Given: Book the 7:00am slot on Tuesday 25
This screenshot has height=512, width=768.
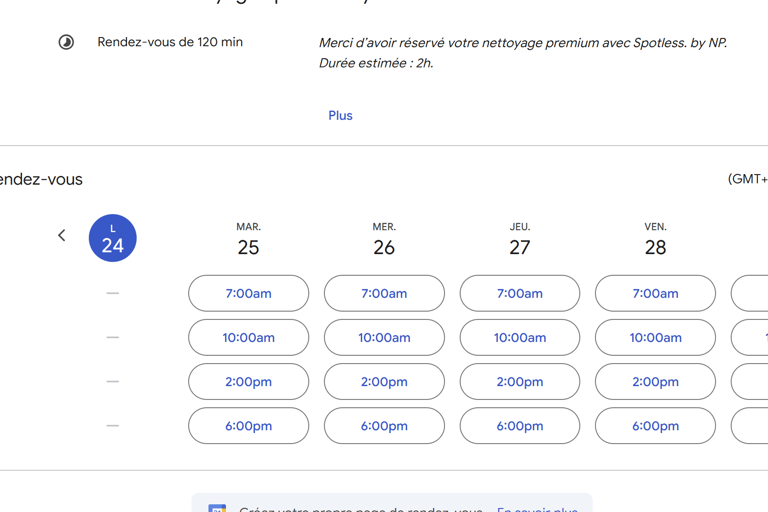Looking at the screenshot, I should click(248, 293).
